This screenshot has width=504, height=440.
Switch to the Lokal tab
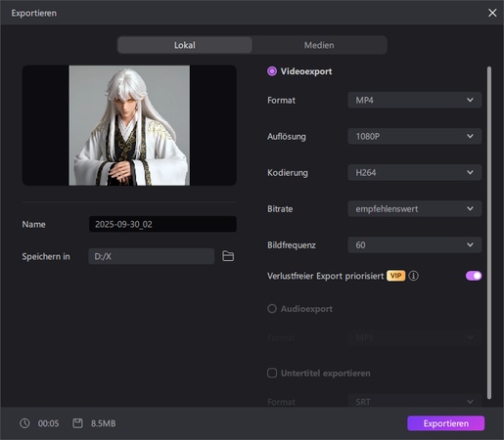point(185,45)
